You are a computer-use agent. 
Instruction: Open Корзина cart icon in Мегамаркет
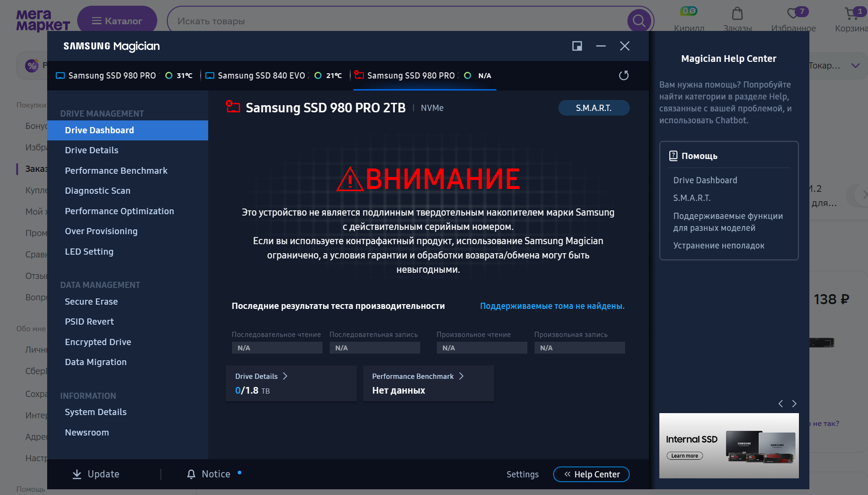(851, 13)
